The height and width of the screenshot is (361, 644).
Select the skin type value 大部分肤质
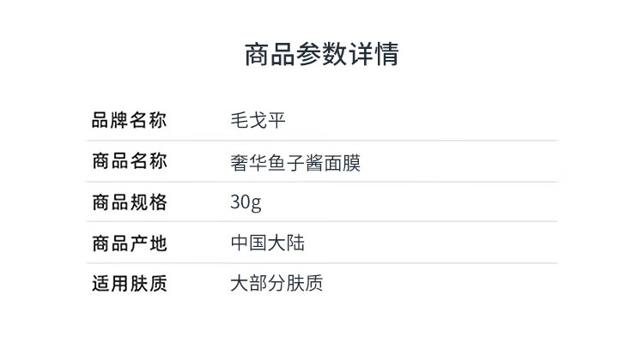(x=276, y=284)
